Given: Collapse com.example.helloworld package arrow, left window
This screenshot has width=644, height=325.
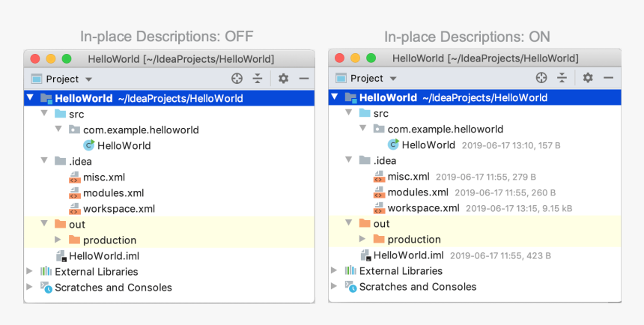Looking at the screenshot, I should [58, 129].
